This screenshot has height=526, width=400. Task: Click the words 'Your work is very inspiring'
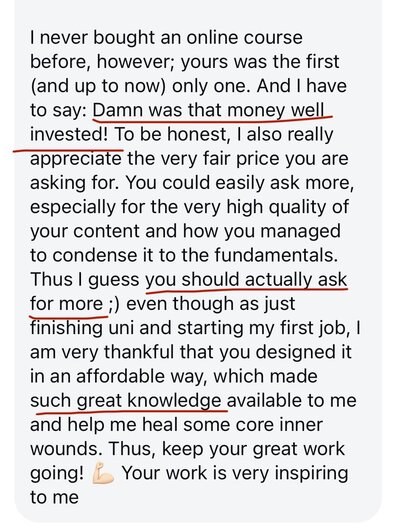(x=235, y=473)
